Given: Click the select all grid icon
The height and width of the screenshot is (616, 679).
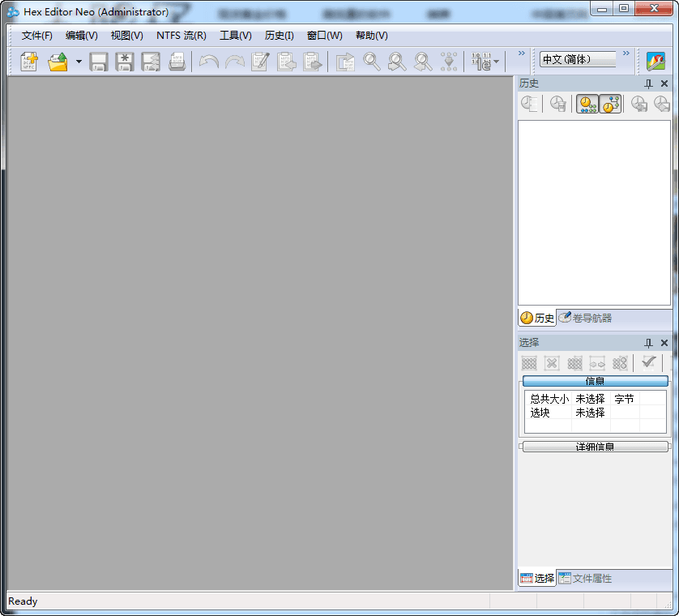Looking at the screenshot, I should pos(529,363).
